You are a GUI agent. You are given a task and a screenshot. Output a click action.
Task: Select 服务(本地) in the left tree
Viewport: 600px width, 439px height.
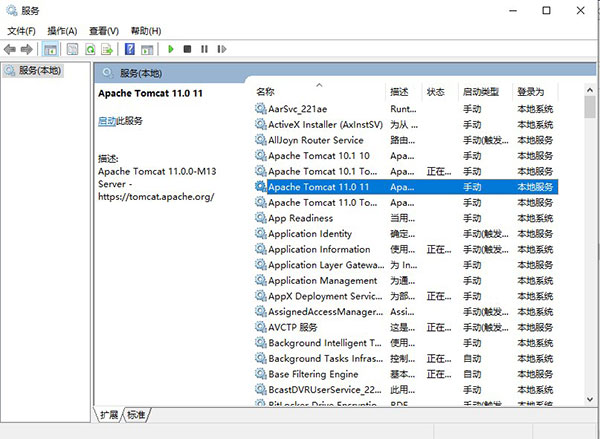point(33,70)
